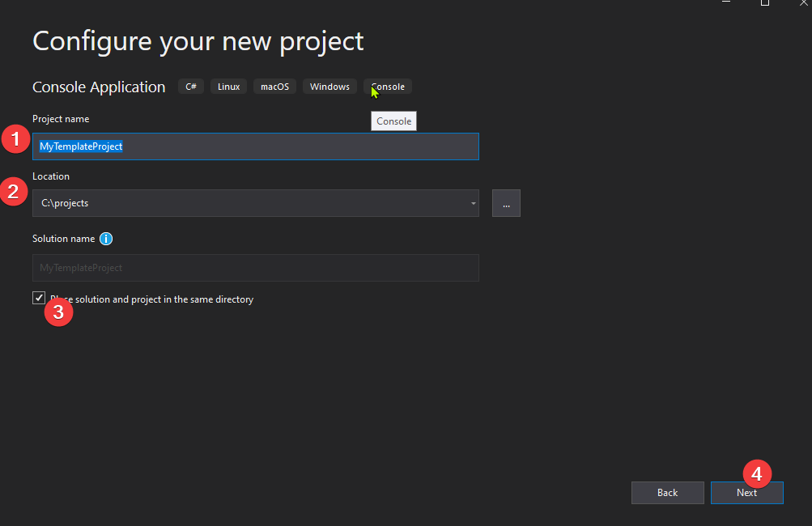This screenshot has height=526, width=812.
Task: Click the Console tag badge
Action: tap(388, 87)
